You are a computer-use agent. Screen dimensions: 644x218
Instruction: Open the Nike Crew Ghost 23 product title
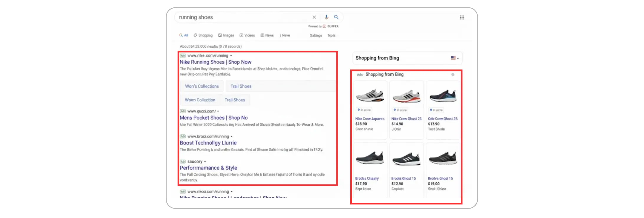[x=406, y=119]
